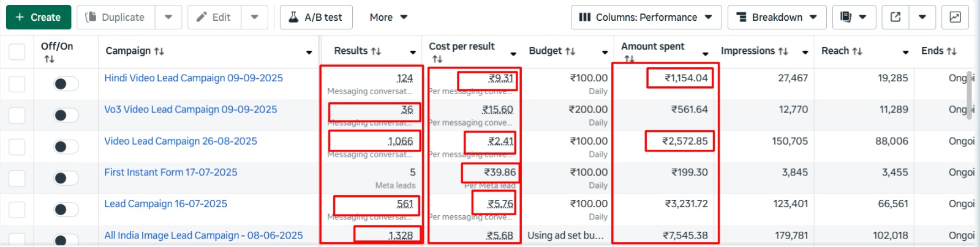
Task: Open dropdown arrow next to Duplicate
Action: 168,17
